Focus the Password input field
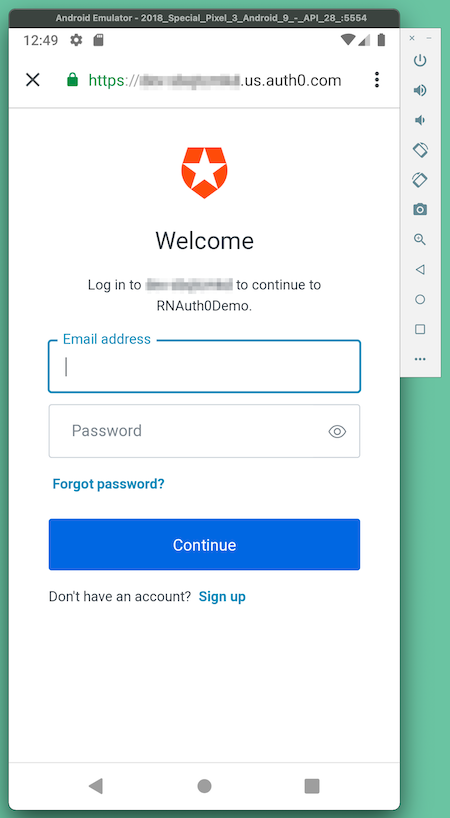 [204, 431]
